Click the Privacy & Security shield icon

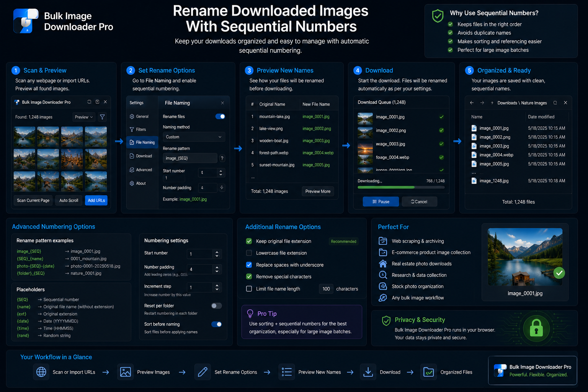coord(386,320)
